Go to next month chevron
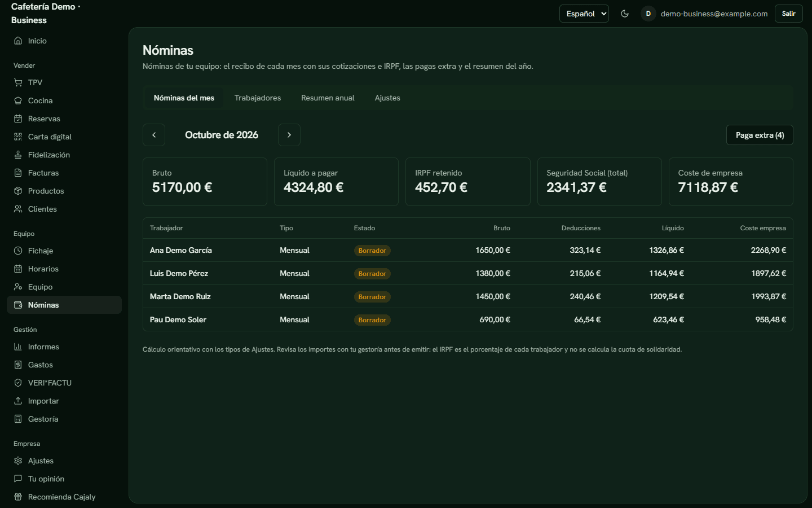This screenshot has height=508, width=812. (x=289, y=135)
